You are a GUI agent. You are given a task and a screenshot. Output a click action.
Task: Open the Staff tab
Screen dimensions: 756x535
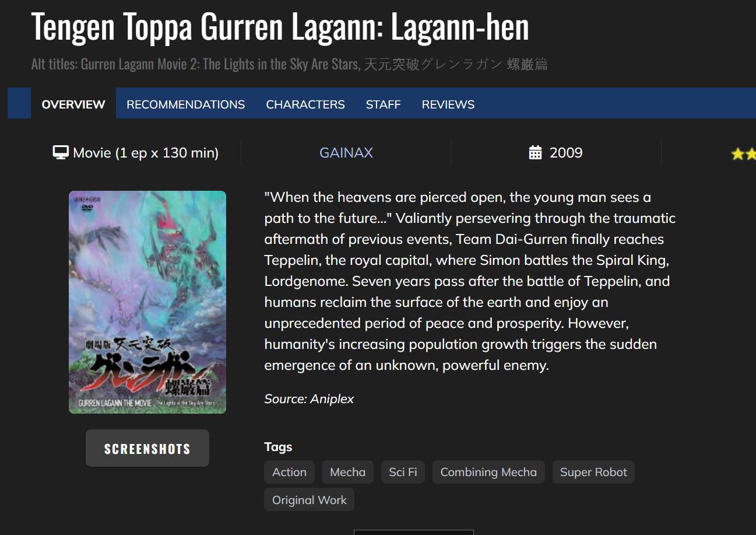[x=383, y=104]
